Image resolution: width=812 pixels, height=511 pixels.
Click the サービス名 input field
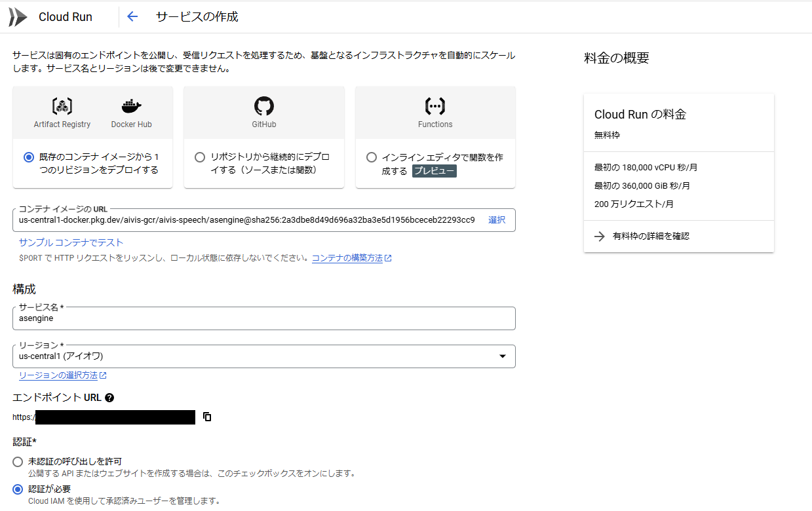(x=264, y=318)
